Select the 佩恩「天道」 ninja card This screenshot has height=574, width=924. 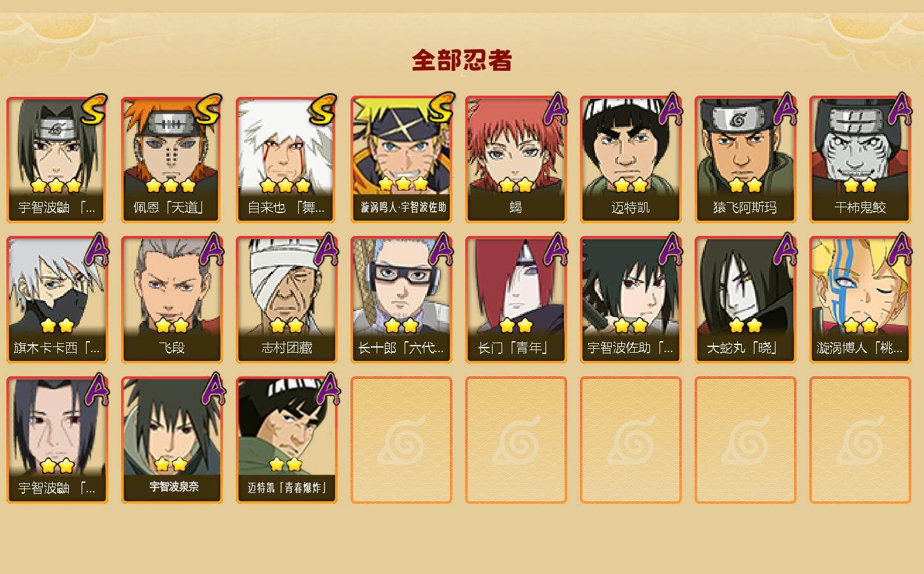tap(171, 159)
